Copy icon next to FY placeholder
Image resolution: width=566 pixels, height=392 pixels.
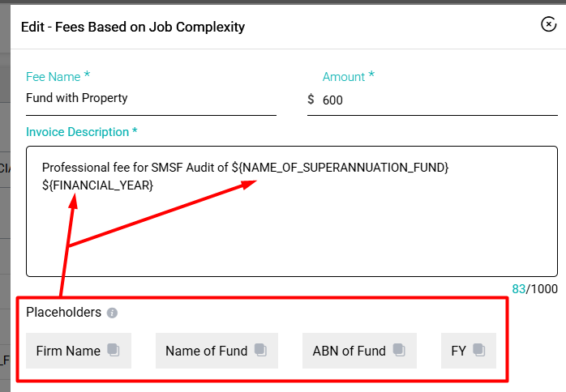(x=478, y=350)
